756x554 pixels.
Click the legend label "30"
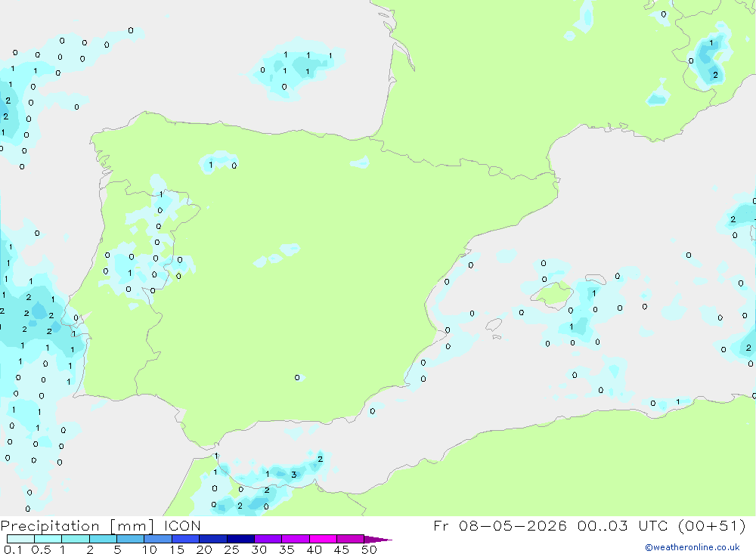(259, 549)
